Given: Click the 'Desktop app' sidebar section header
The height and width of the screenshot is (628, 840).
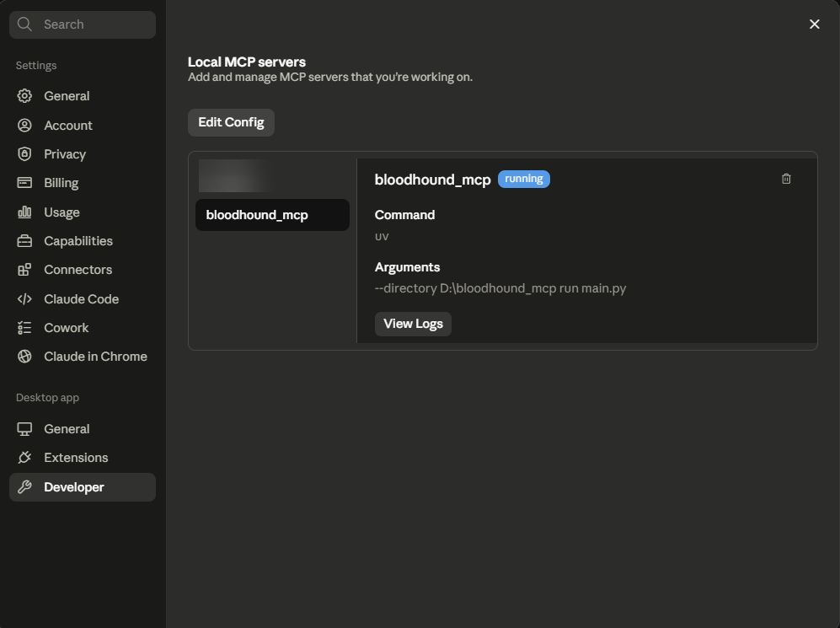Looking at the screenshot, I should [x=48, y=398].
